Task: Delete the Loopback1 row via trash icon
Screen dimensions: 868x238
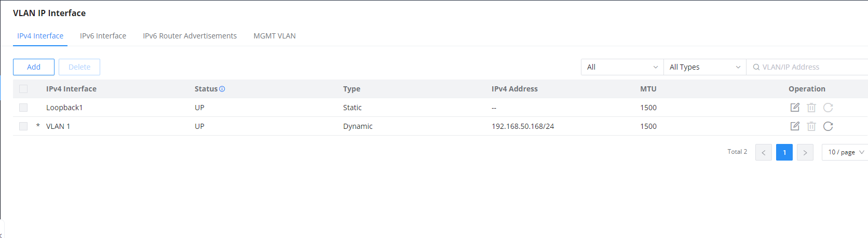Action: click(811, 108)
